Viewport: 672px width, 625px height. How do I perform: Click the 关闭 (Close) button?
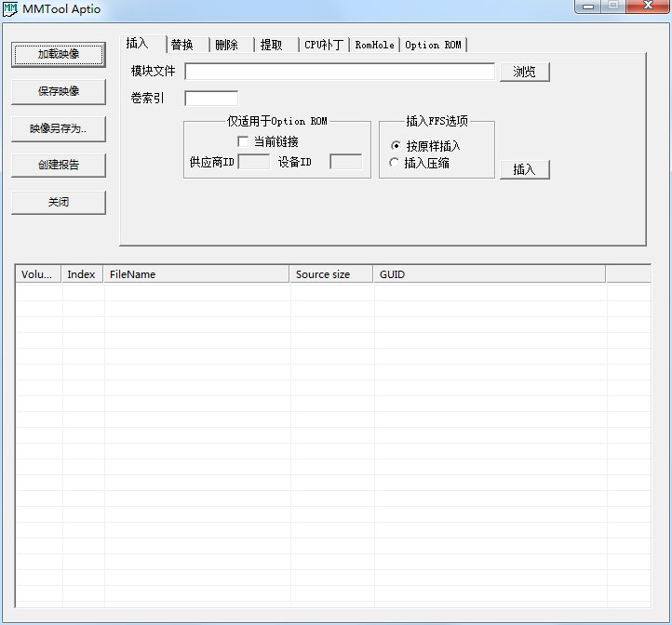pyautogui.click(x=59, y=202)
